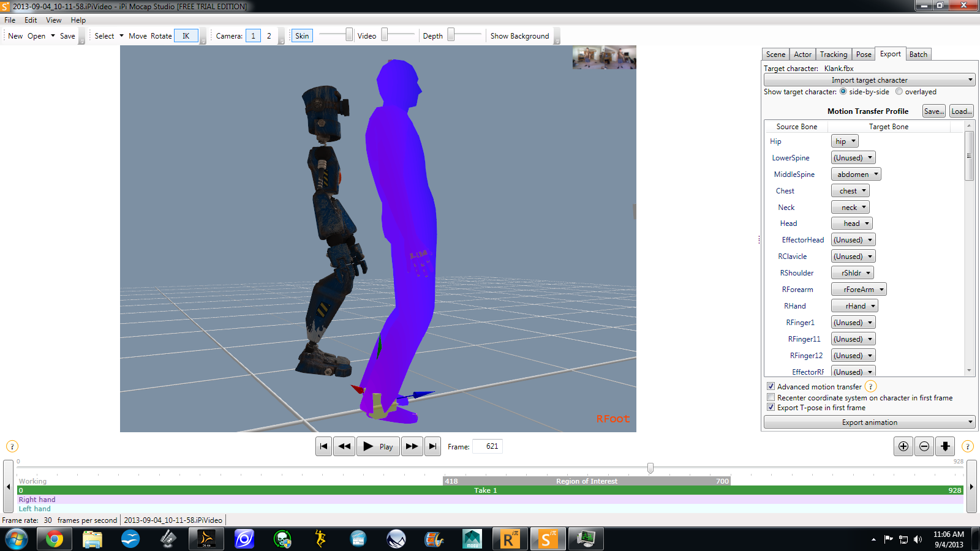Open the View menu

click(x=54, y=20)
